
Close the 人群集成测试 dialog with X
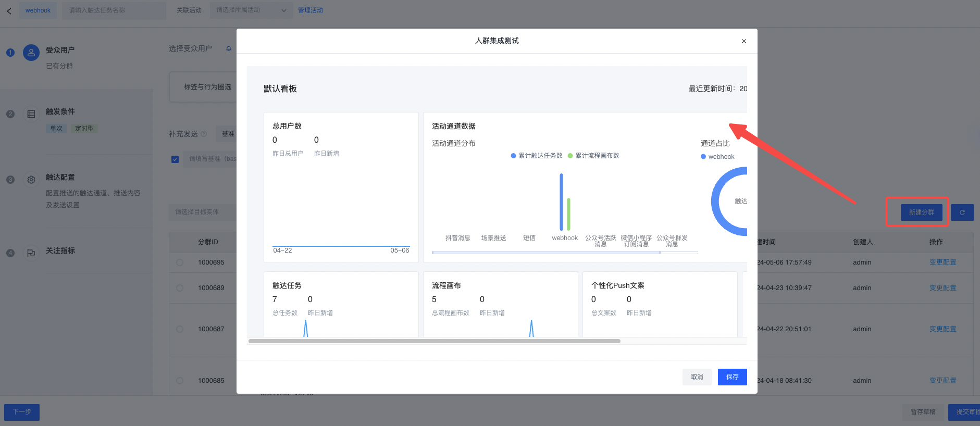point(743,41)
